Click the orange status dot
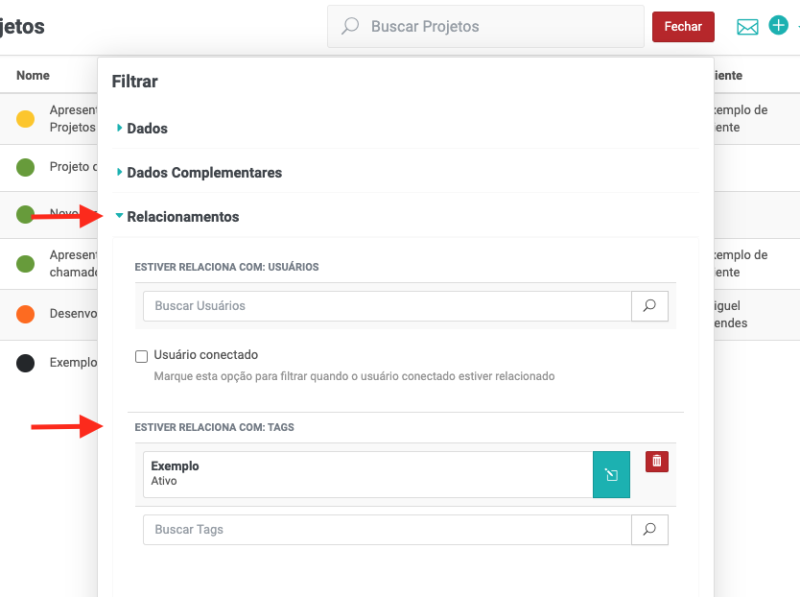The height and width of the screenshot is (597, 800). tap(26, 314)
